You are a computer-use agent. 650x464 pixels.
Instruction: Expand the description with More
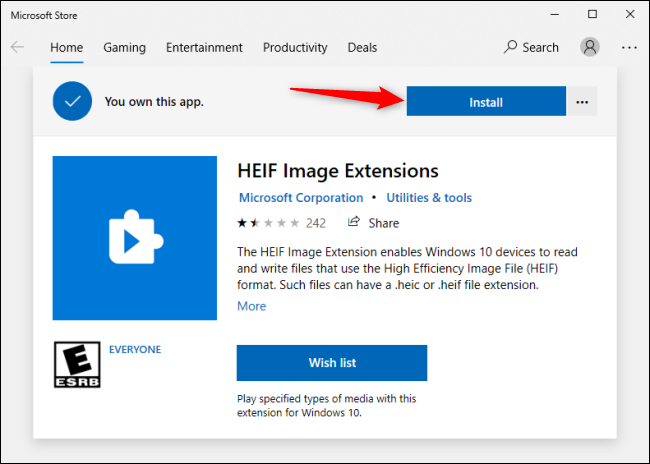coord(251,306)
